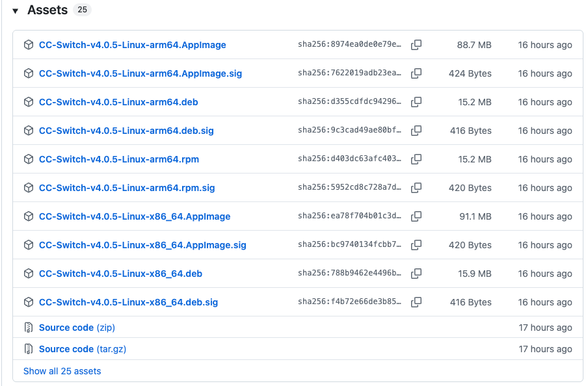This screenshot has width=588, height=386.
Task: Click 17 hours ago on Source code (zip) row
Action: [x=545, y=328]
